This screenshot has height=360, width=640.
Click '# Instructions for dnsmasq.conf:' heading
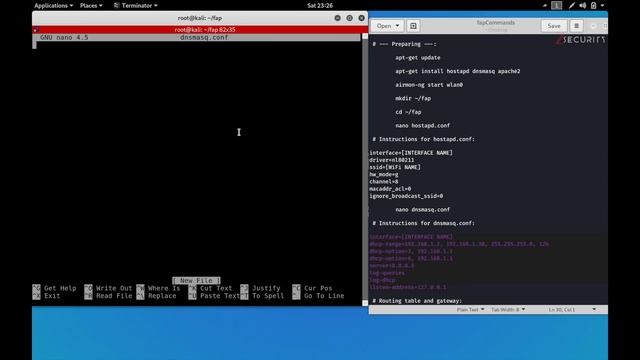pyautogui.click(x=423, y=223)
